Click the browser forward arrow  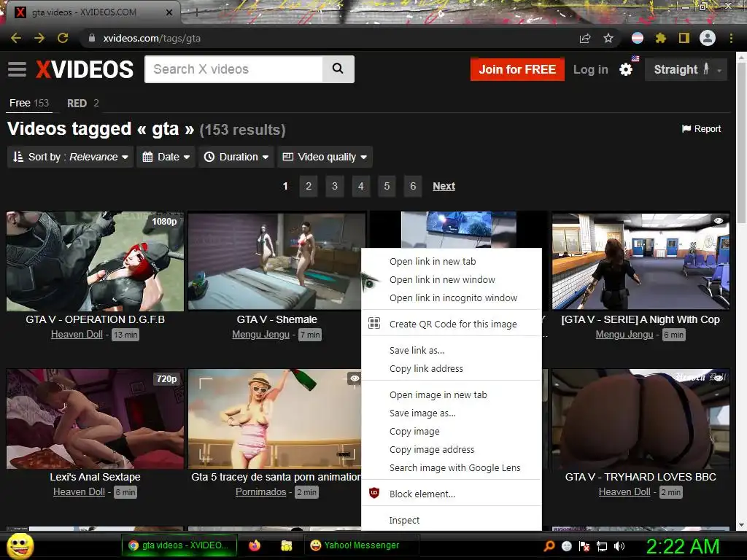tap(39, 38)
